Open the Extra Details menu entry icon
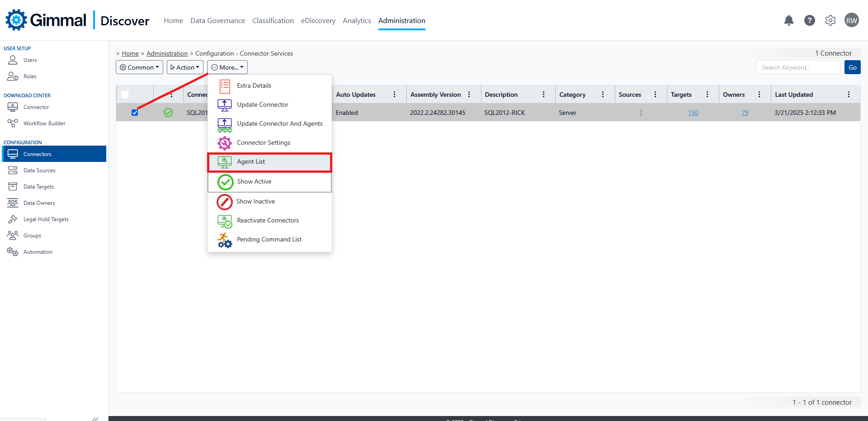 click(225, 86)
